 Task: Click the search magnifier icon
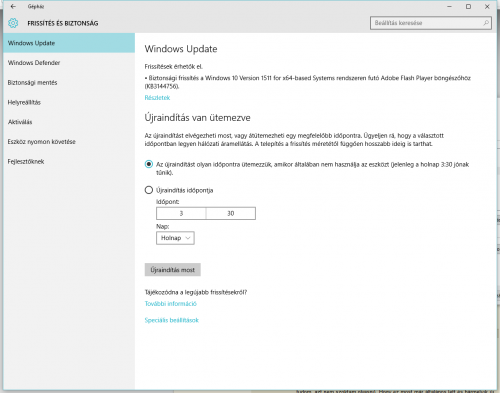click(x=486, y=23)
